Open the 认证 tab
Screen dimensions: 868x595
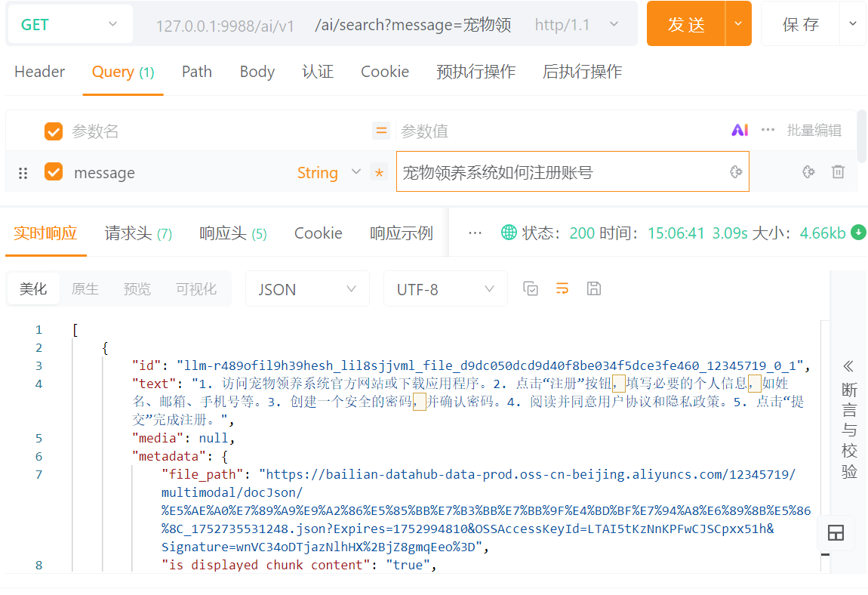pos(318,72)
